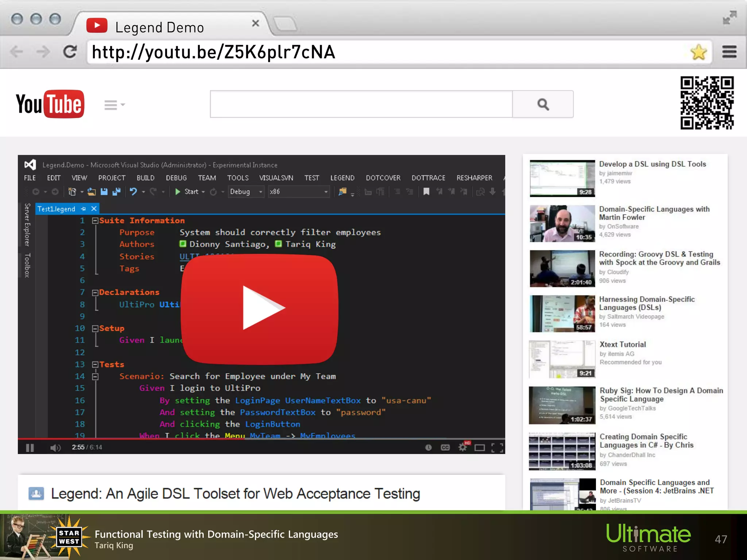Open the Server Explorer side panel
Viewport: 747px width, 560px height.
click(x=27, y=225)
